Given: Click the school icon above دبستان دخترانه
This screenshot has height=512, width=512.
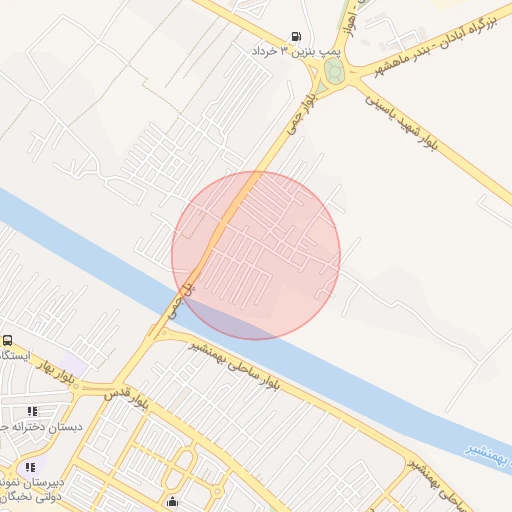Looking at the screenshot, I should (x=32, y=411).
